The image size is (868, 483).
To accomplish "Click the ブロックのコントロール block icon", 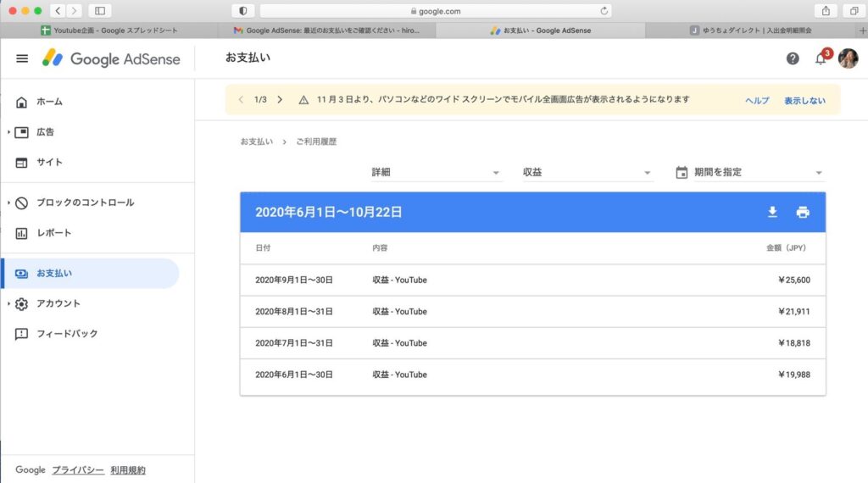I will [21, 203].
